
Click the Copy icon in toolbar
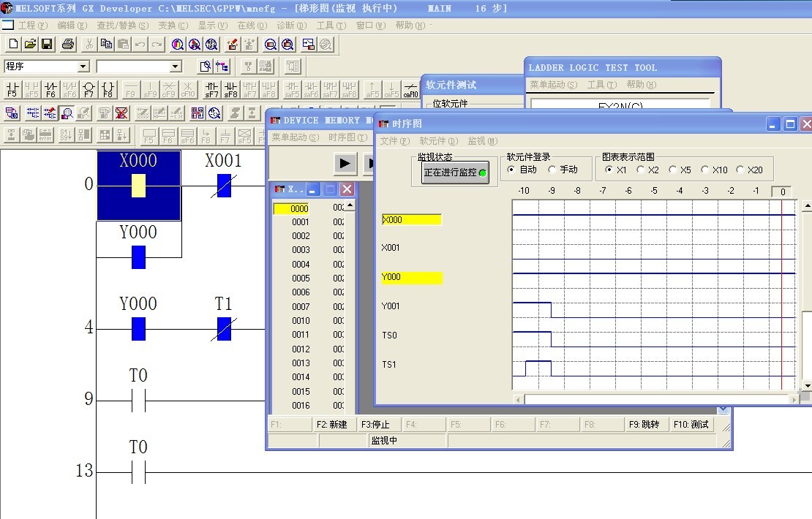click(x=106, y=45)
